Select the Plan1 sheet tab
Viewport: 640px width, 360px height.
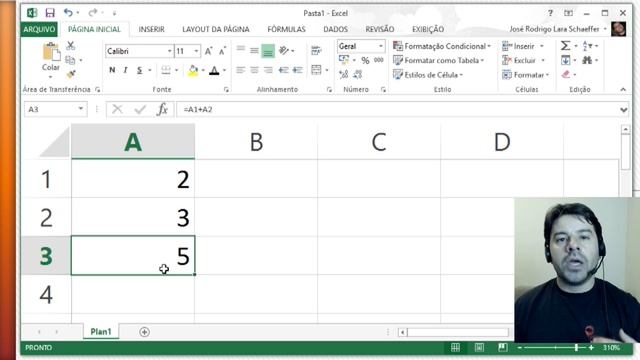pos(101,331)
